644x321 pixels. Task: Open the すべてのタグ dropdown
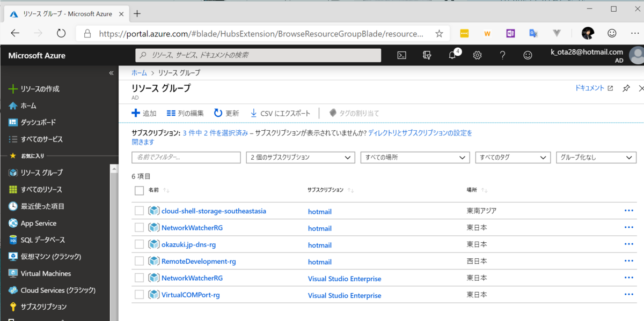(x=513, y=158)
